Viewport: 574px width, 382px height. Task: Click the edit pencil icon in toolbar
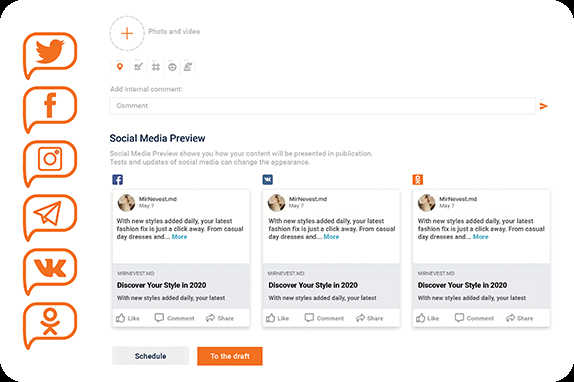(138, 67)
